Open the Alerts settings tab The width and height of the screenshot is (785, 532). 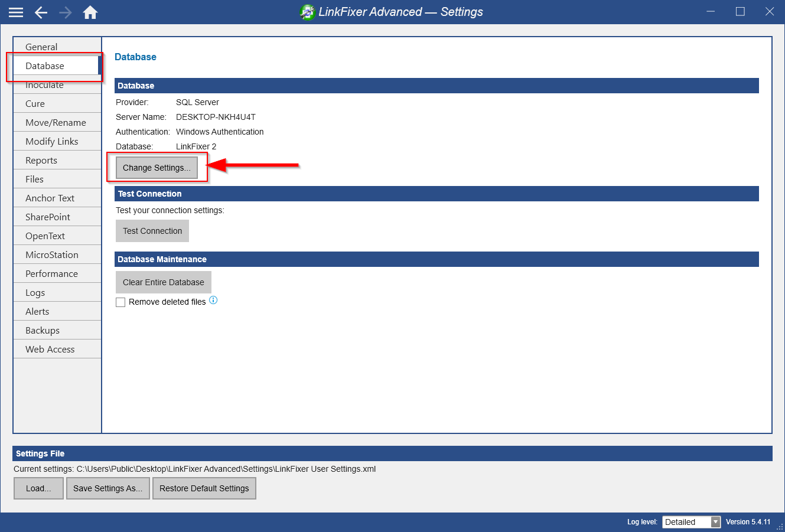(x=57, y=311)
